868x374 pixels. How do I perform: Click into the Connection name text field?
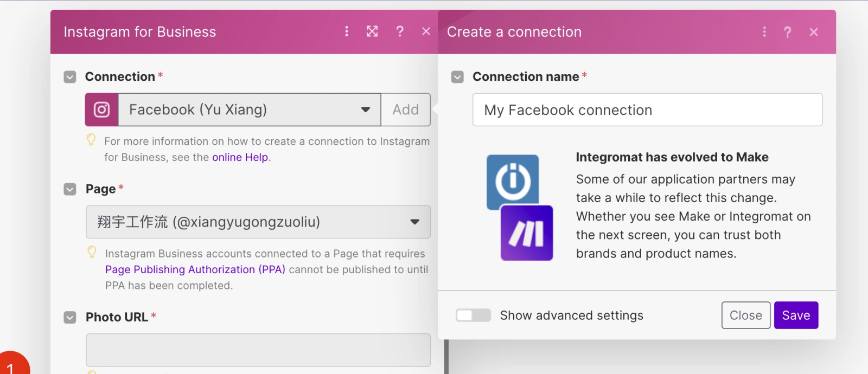click(647, 110)
